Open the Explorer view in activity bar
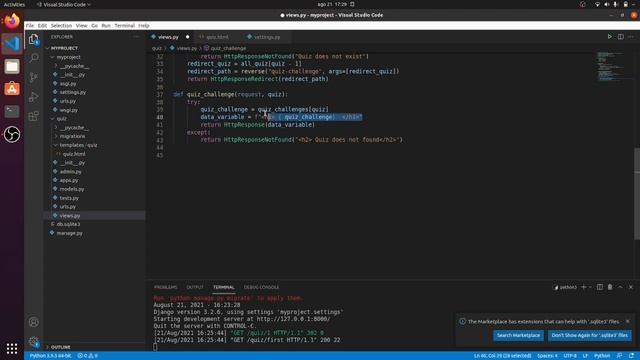This screenshot has height=360, width=640. 34,40
